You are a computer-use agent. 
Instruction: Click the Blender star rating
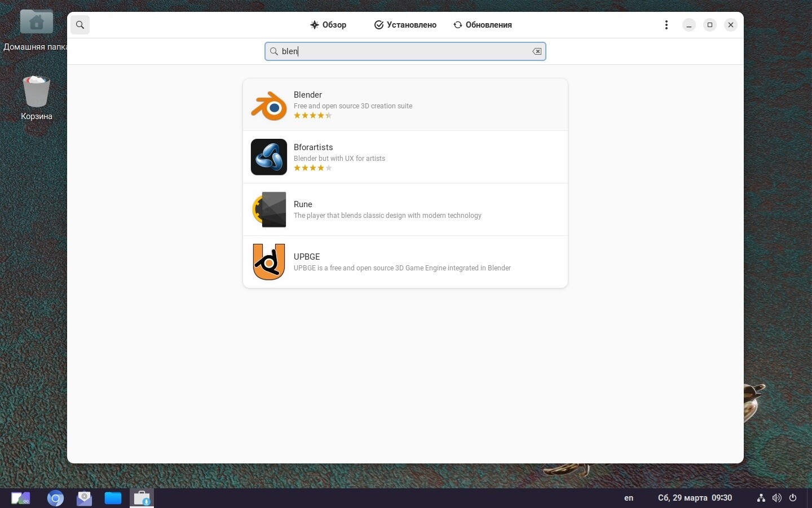tap(313, 116)
